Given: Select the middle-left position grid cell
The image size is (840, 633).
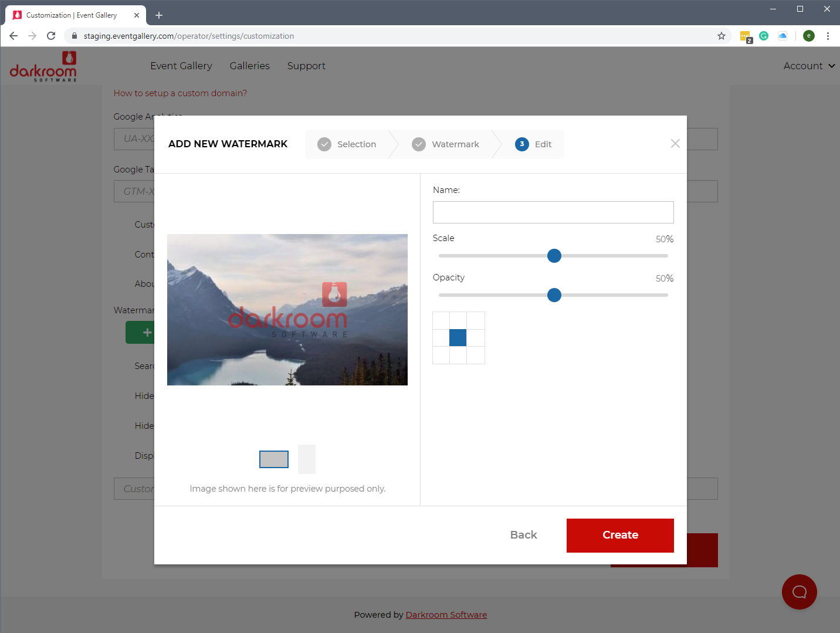Looking at the screenshot, I should click(441, 338).
